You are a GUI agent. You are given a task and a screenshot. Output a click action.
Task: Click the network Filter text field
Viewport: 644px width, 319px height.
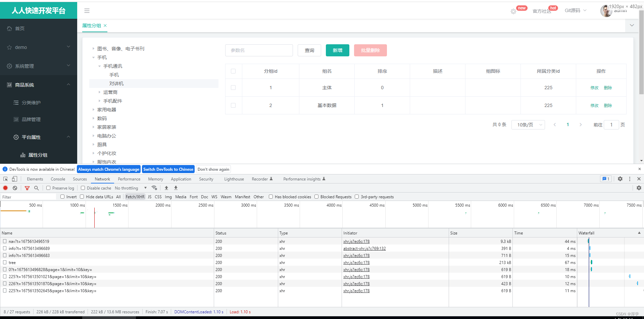click(29, 197)
